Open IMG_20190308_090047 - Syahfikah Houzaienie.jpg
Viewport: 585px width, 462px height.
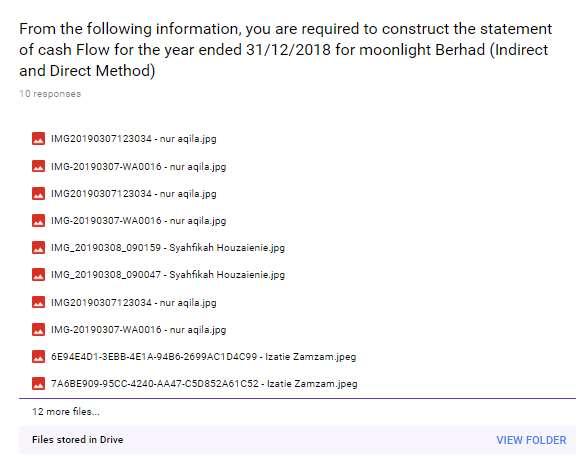pos(168,275)
